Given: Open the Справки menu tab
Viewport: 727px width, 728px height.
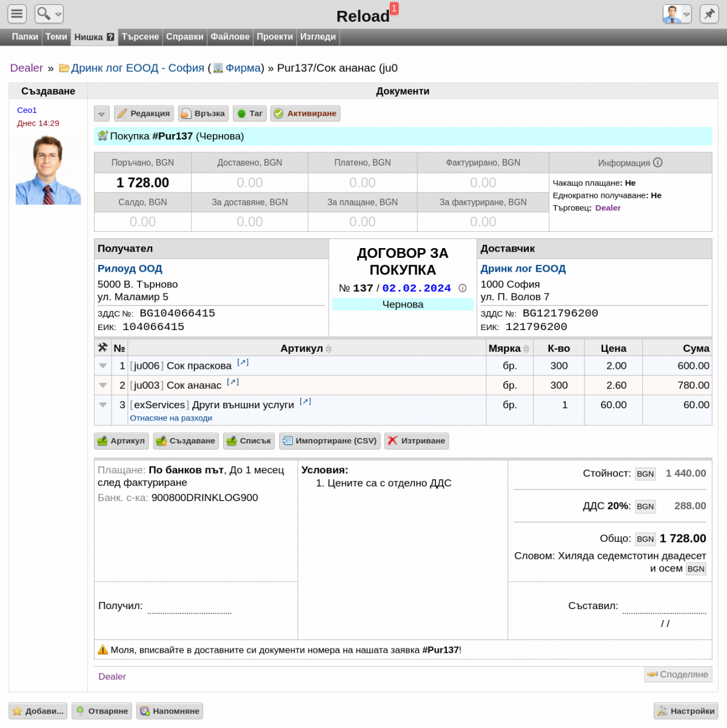Looking at the screenshot, I should [x=184, y=37].
